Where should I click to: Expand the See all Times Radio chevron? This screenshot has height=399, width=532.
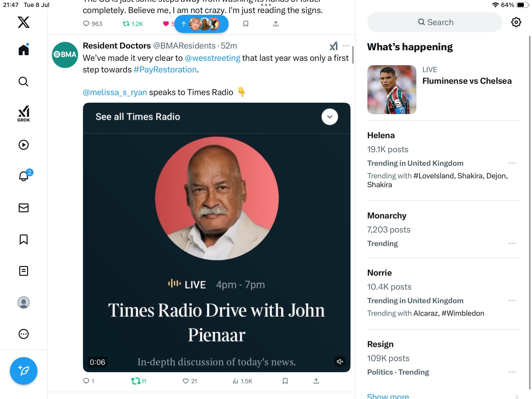[330, 117]
